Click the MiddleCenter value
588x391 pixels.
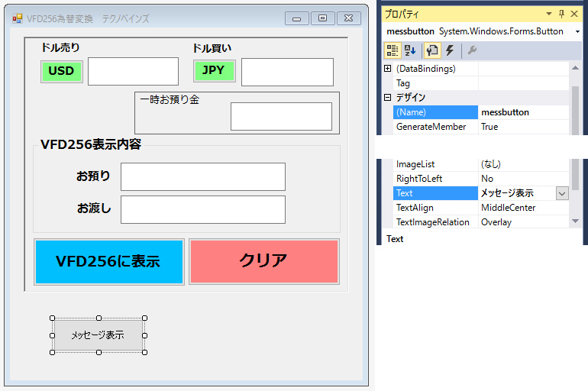[508, 208]
